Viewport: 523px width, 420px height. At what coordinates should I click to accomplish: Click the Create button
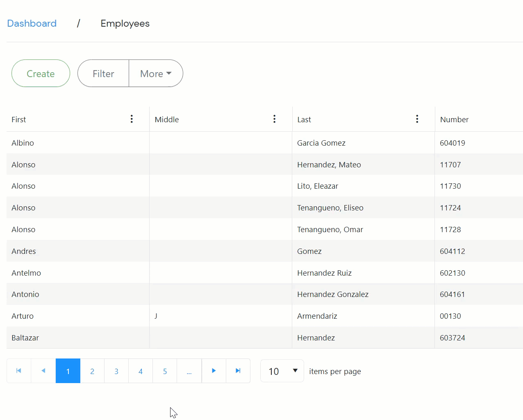click(x=41, y=73)
